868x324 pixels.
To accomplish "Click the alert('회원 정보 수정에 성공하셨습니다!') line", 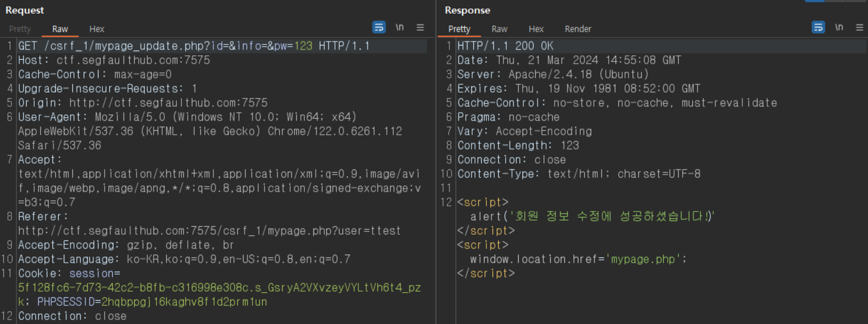I will (592, 217).
